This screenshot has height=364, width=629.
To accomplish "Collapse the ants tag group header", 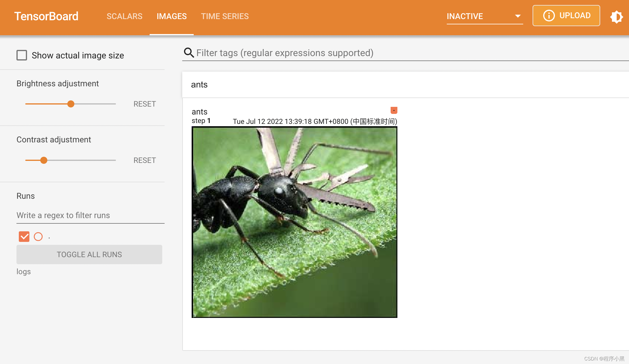I will pos(405,85).
